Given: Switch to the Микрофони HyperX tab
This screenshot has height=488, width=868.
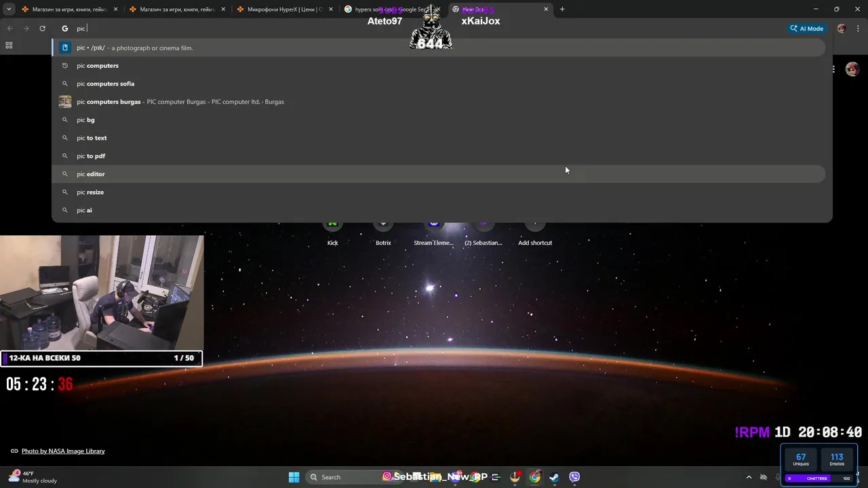Looking at the screenshot, I should [283, 9].
